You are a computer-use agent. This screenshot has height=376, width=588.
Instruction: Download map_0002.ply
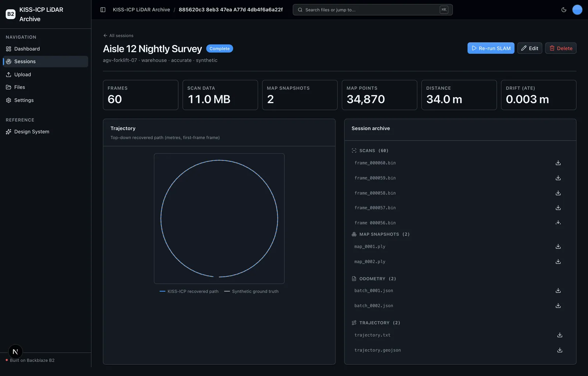(558, 261)
